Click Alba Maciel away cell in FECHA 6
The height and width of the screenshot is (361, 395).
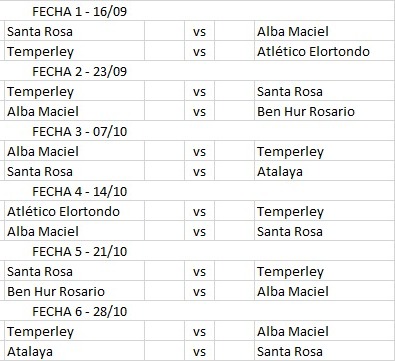pos(324,331)
